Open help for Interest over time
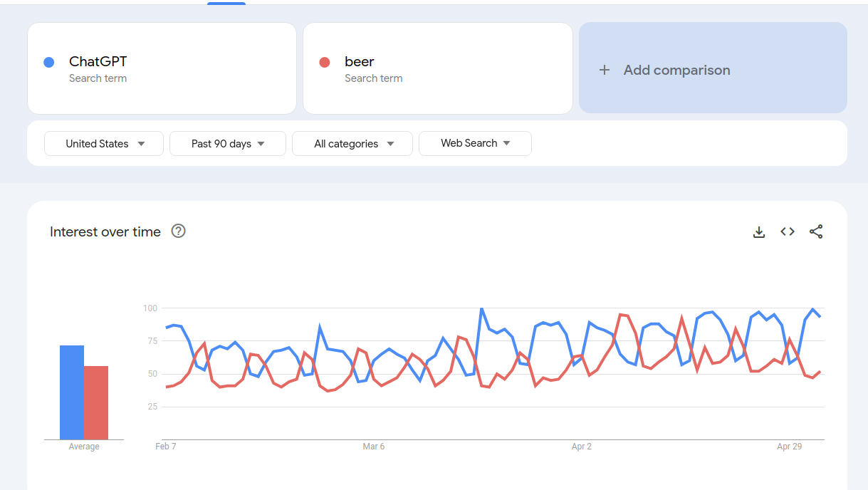This screenshot has width=868, height=490. point(179,231)
